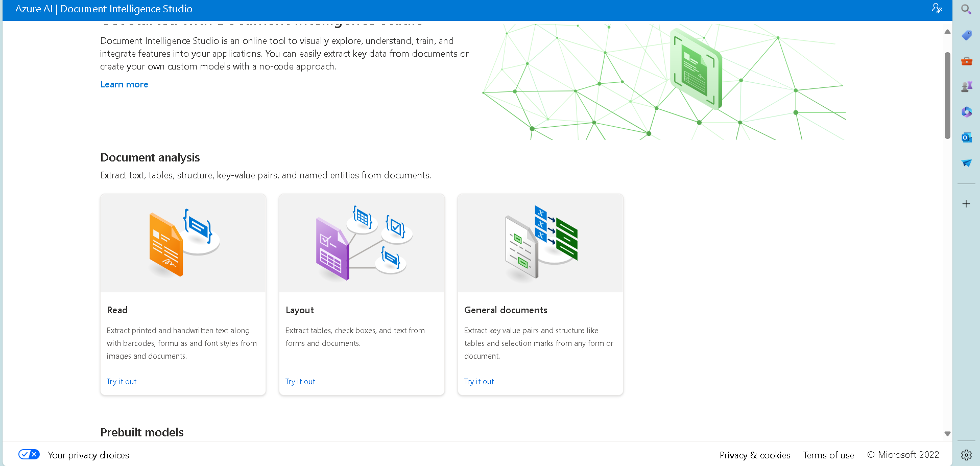The height and width of the screenshot is (466, 980).
Task: Click Try it out under Layout
Action: coord(300,382)
